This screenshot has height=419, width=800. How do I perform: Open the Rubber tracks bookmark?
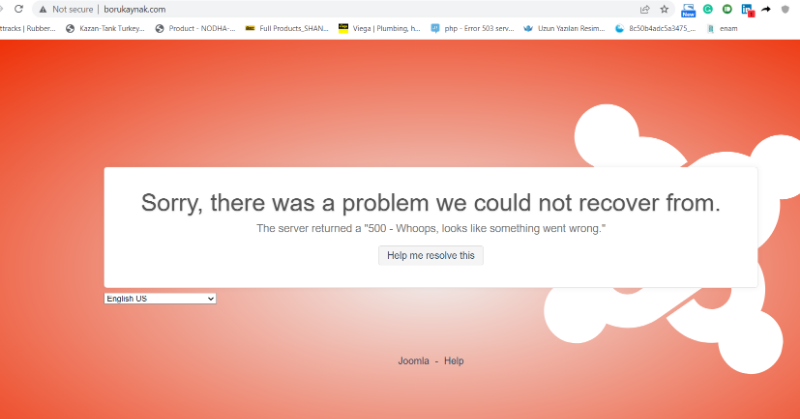coord(28,29)
